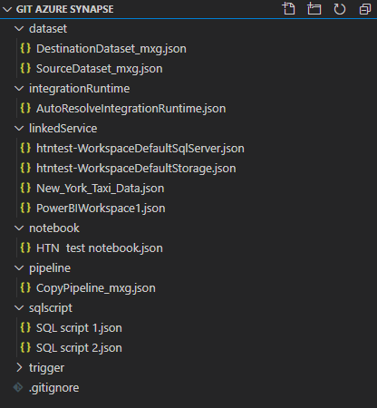Open htntest-WorkspaceDefaultStorage.json file

pos(136,169)
